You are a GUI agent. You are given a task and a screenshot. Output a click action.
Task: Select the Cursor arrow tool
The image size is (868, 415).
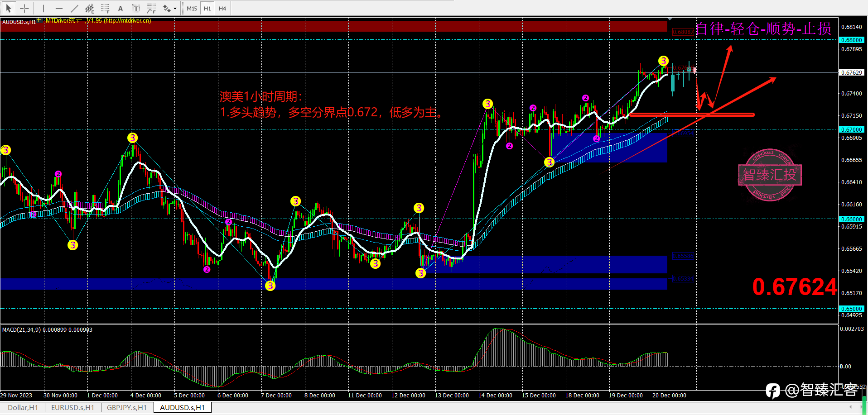pos(9,8)
